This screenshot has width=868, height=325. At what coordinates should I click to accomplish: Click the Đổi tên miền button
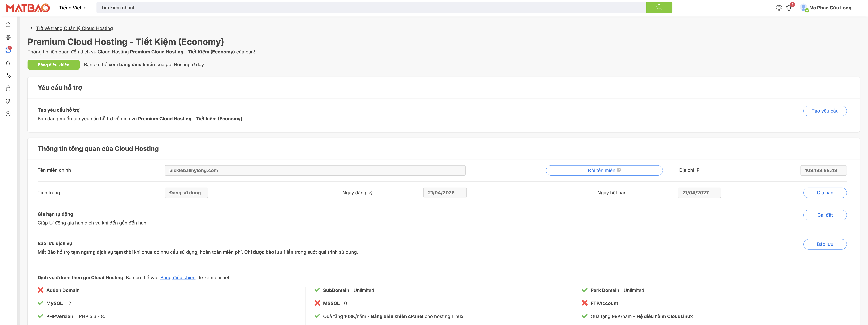(x=604, y=170)
